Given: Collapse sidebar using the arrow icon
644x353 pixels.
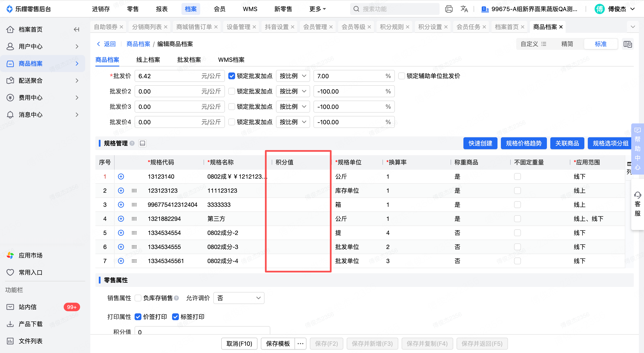Looking at the screenshot, I should [76, 29].
